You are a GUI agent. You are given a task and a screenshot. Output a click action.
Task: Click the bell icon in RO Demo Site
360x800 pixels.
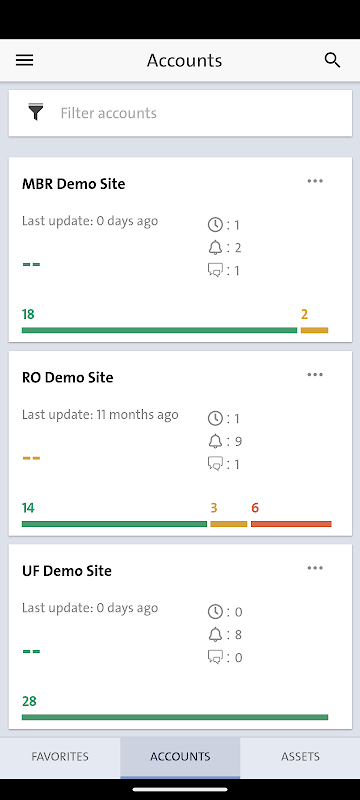pyautogui.click(x=215, y=441)
